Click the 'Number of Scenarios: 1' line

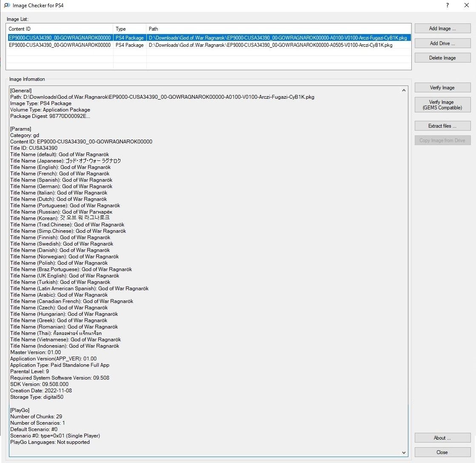[37, 423]
